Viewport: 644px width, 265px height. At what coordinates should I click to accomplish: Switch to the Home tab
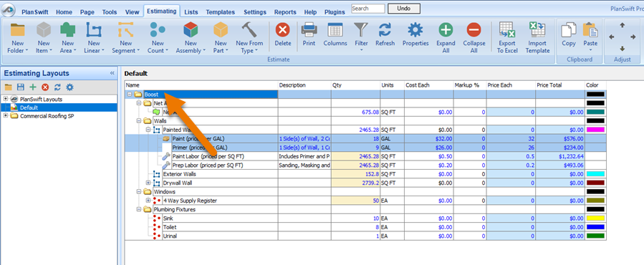tap(64, 12)
